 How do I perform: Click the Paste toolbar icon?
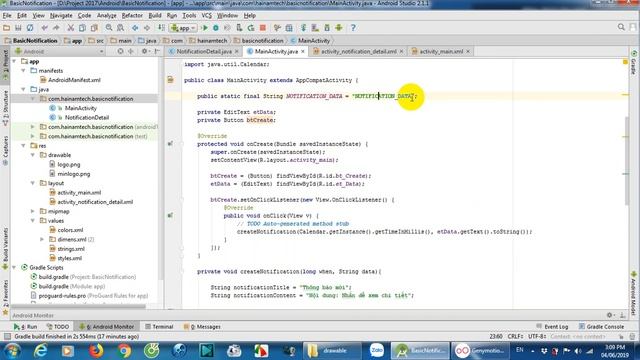[94, 28]
